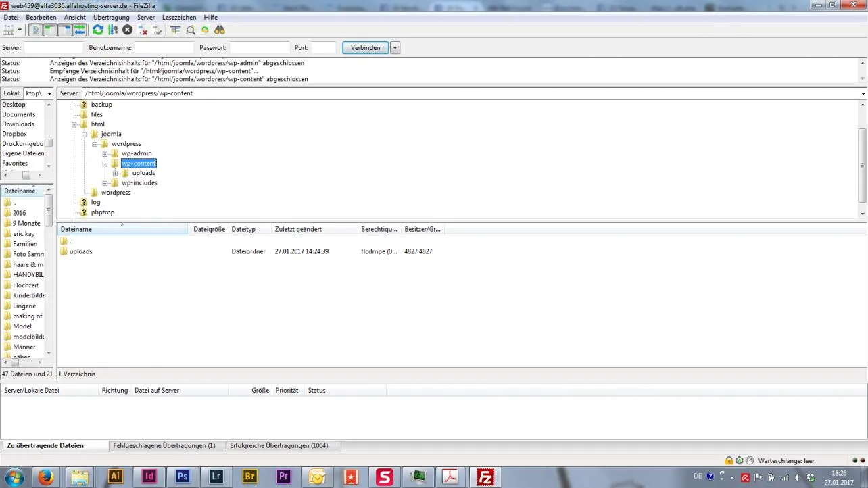Sort remote files by Dateityp column
This screenshot has width=868, height=488.
(249, 230)
